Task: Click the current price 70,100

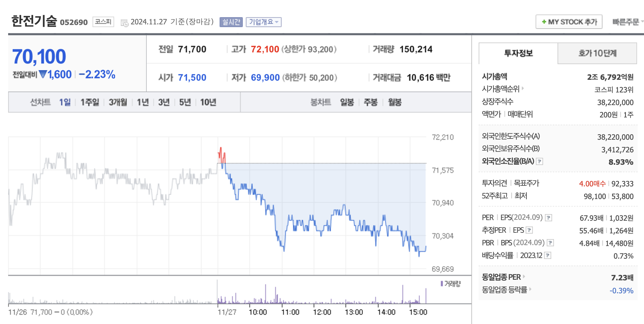Action: click(x=39, y=57)
